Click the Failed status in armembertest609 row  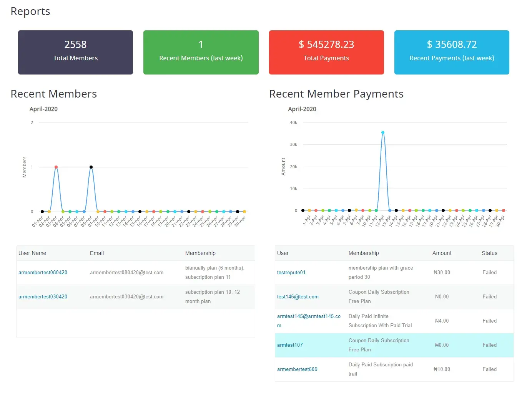pyautogui.click(x=489, y=369)
